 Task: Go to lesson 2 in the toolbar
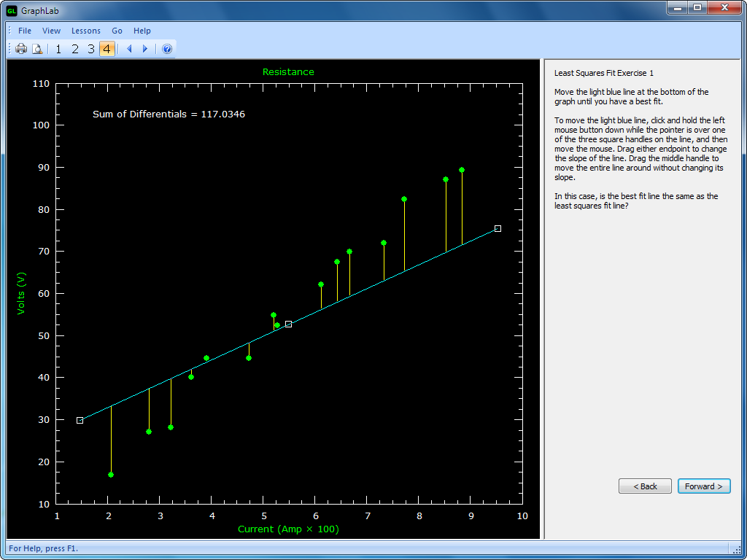click(75, 49)
